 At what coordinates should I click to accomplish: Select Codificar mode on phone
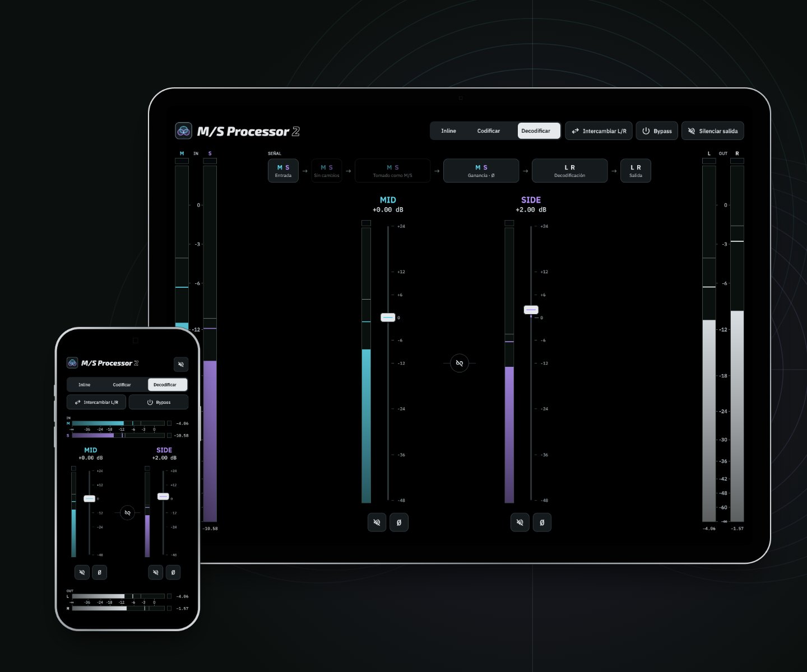tap(122, 385)
